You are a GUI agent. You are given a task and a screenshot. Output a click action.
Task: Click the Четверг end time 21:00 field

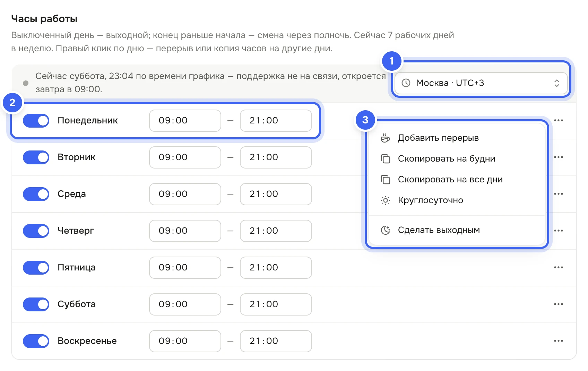click(x=276, y=231)
